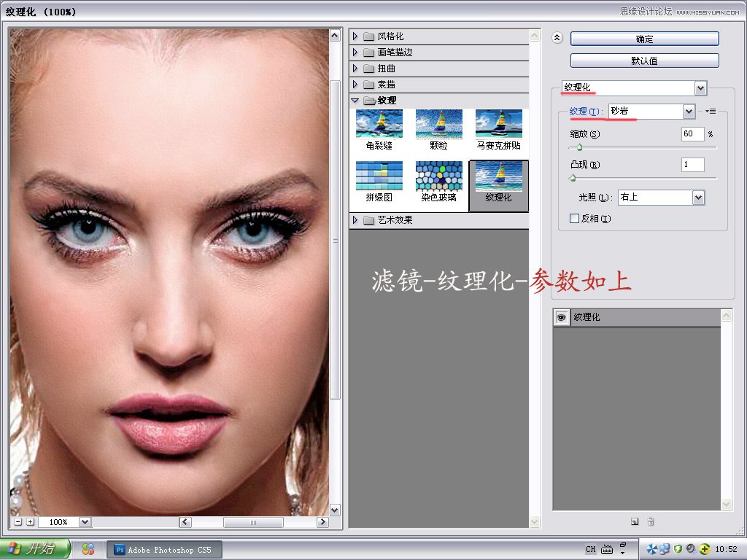The image size is (747, 560).
Task: Click the 凸现 slider handle
Action: [x=573, y=178]
